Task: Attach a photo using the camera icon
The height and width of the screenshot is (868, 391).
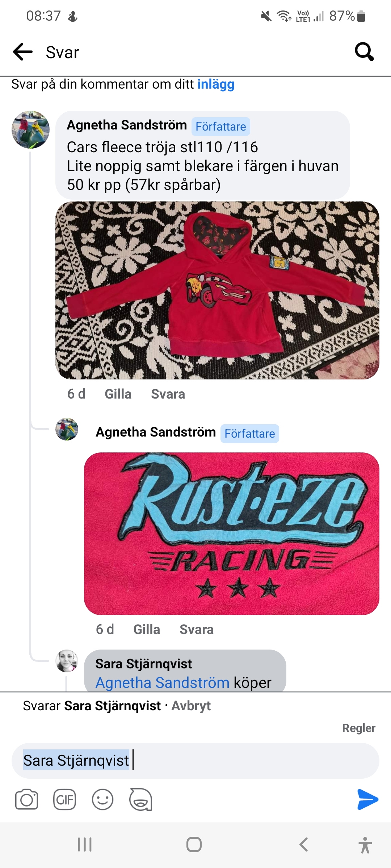Action: coord(26,799)
